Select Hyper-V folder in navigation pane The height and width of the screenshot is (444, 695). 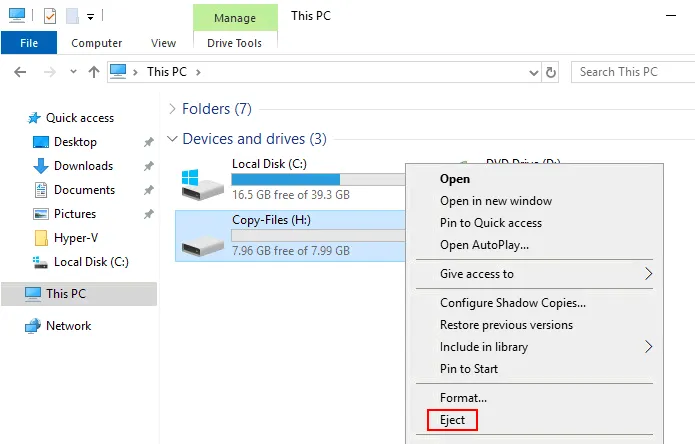click(74, 238)
